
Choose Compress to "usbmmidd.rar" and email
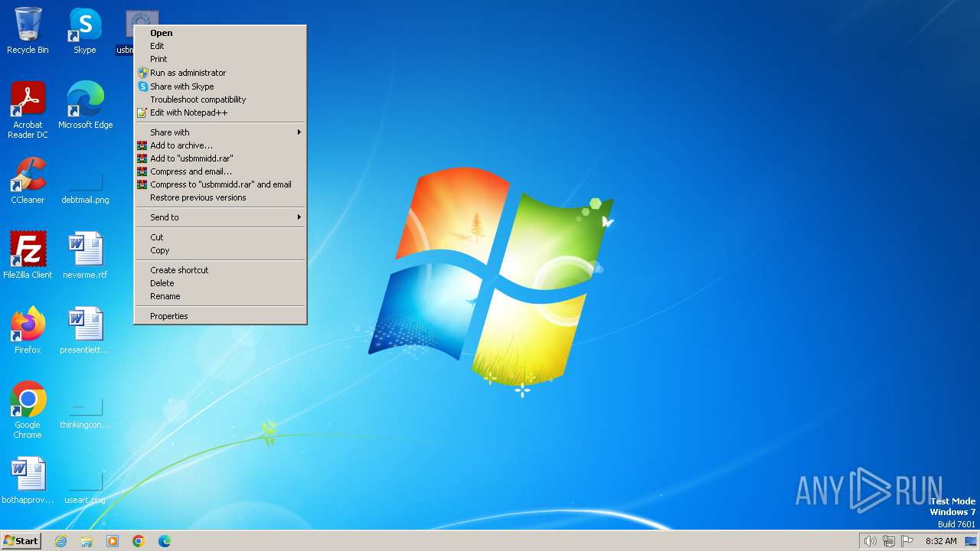(220, 184)
